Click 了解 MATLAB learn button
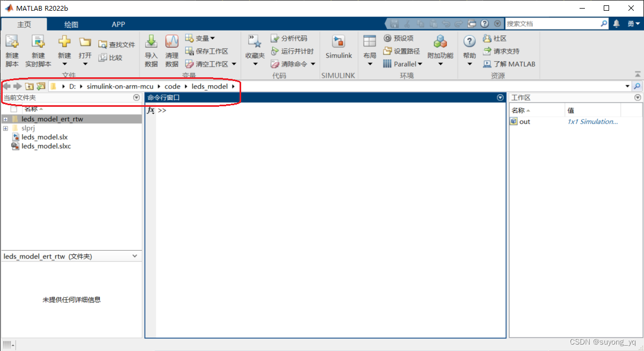Viewport: 644px width, 351px height. tap(509, 64)
